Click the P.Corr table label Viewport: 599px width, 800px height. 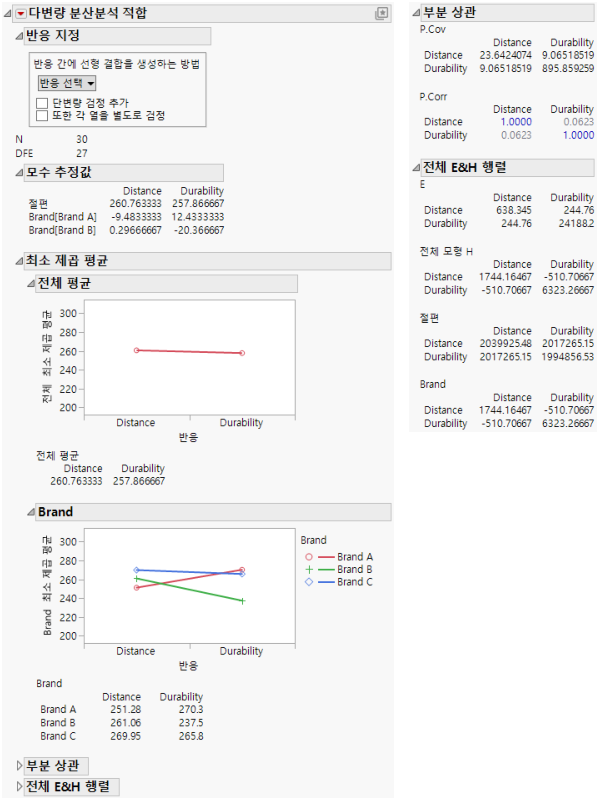coord(433,97)
